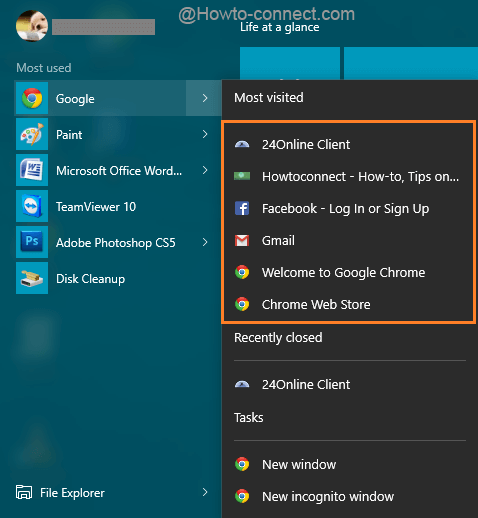Click the Chrome icon beside New window
Viewport: 478px width, 518px height.
tap(242, 464)
